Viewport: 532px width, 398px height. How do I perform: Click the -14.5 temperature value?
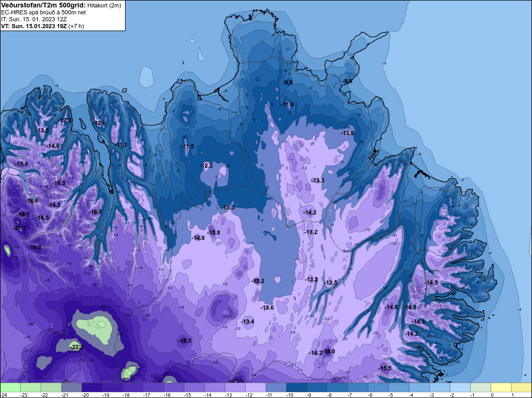click(431, 283)
